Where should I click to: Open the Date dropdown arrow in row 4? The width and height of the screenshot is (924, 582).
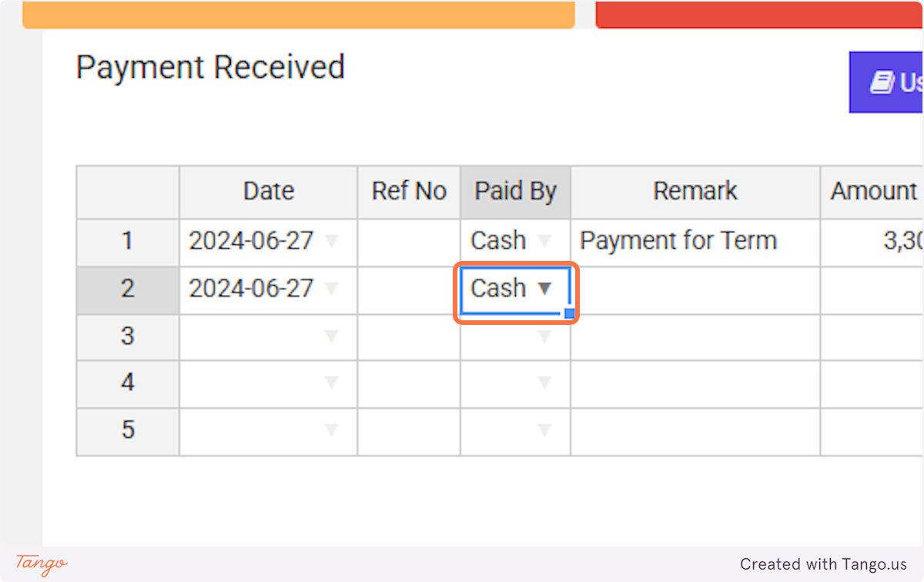pos(332,383)
